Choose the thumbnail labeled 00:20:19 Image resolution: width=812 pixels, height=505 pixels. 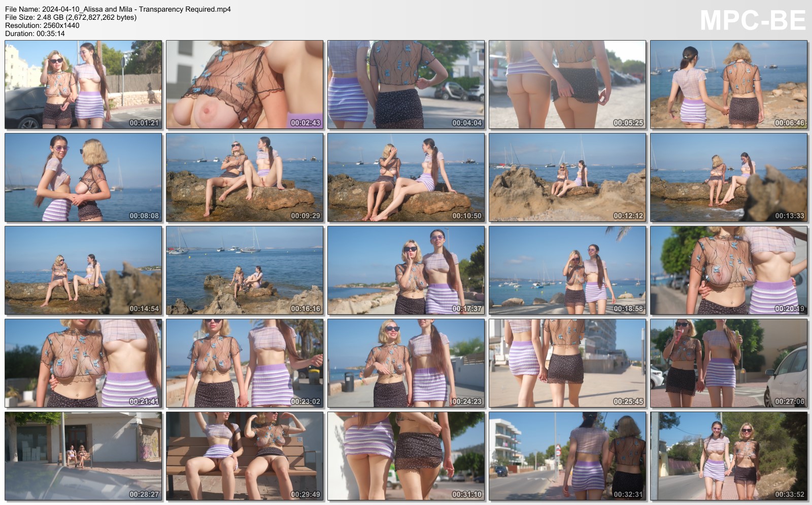729,271
